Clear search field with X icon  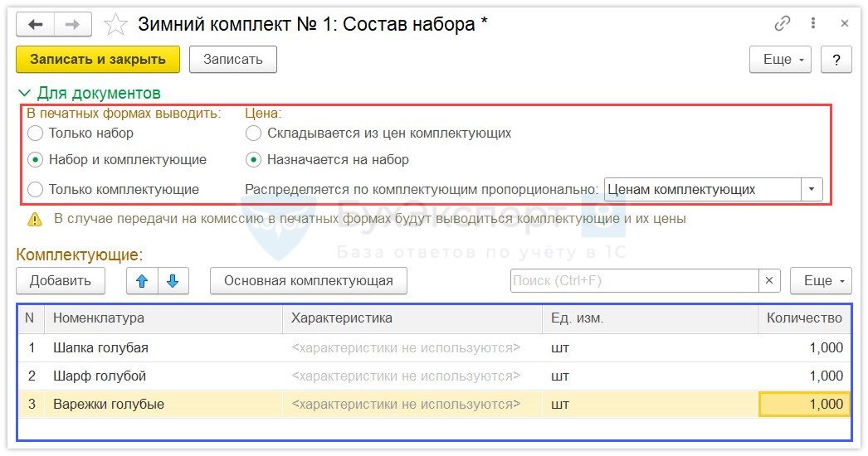tap(769, 281)
